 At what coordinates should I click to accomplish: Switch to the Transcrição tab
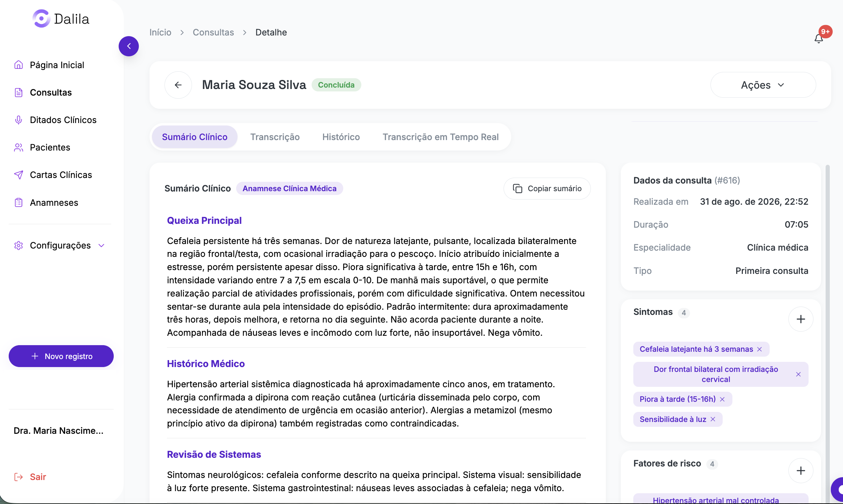[275, 137]
